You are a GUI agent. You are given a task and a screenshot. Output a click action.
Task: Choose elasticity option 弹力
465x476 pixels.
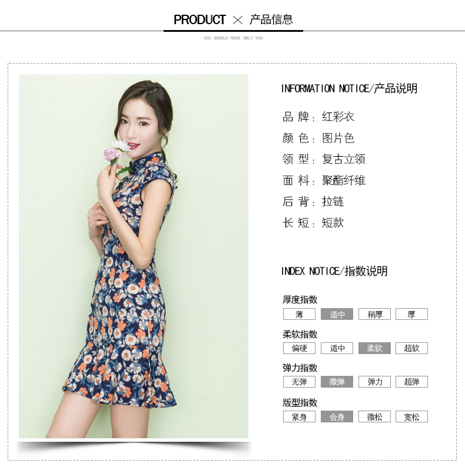[374, 382]
